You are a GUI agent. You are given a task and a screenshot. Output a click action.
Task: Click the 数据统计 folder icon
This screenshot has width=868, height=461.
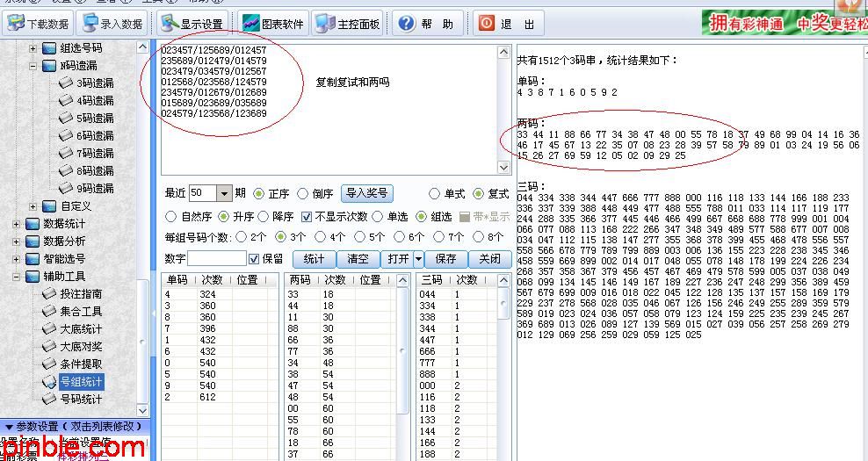click(33, 224)
